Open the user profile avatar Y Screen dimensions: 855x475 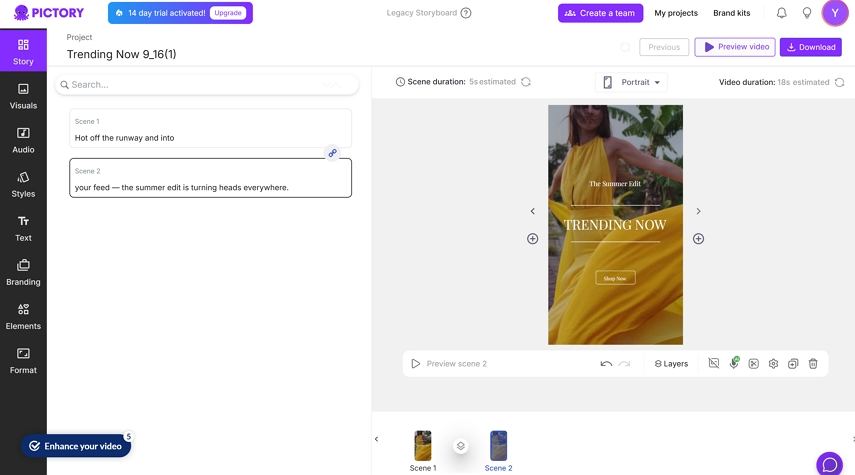coord(834,13)
